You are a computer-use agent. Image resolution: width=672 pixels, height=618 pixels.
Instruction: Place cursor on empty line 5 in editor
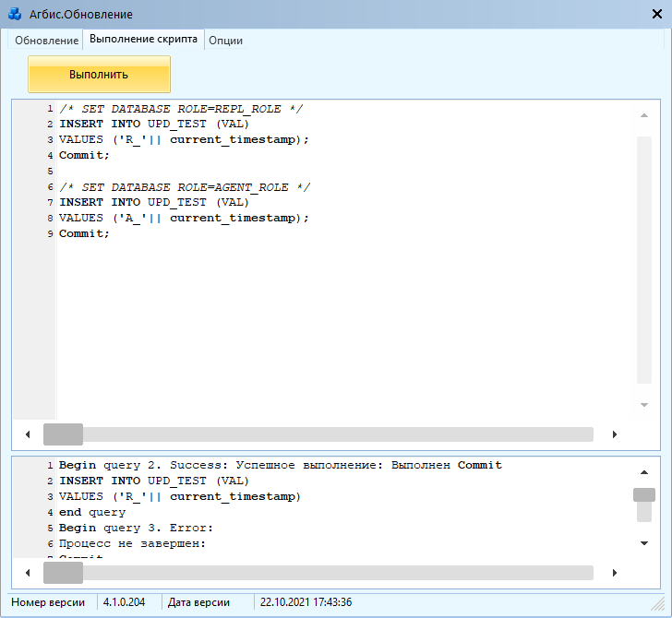pyautogui.click(x=185, y=171)
